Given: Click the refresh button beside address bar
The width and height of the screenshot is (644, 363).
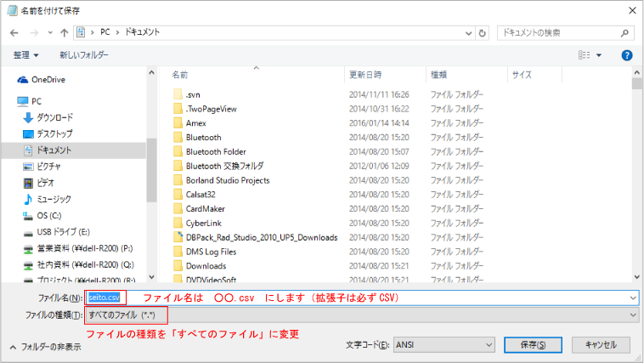Looking at the screenshot, I should [x=483, y=32].
